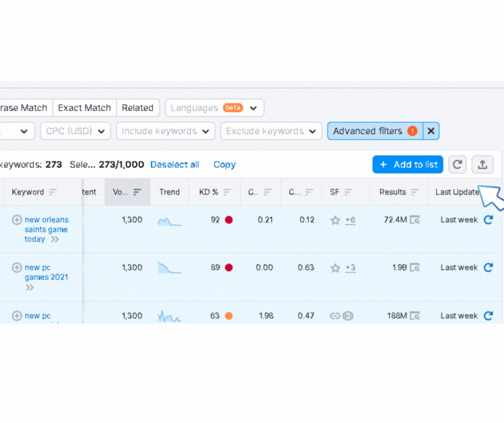
Task: Click the video SERP feature icon in KD 63 row
Action: tap(348, 316)
